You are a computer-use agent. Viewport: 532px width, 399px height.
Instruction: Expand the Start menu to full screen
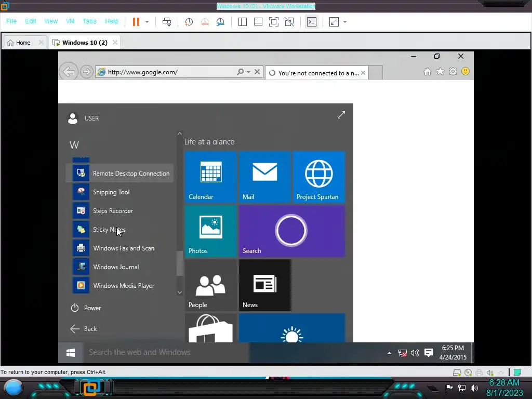(341, 115)
